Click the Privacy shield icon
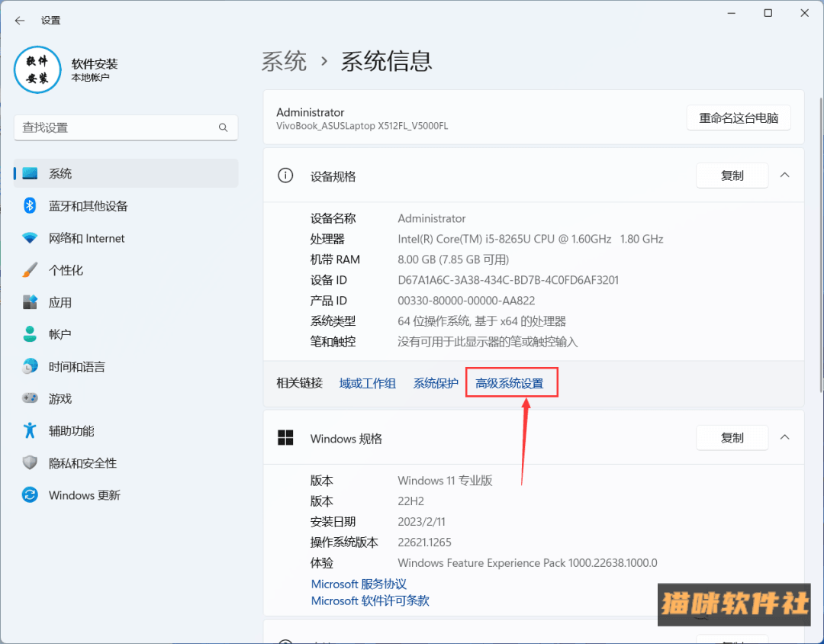Viewport: 824px width, 644px height. click(x=30, y=462)
